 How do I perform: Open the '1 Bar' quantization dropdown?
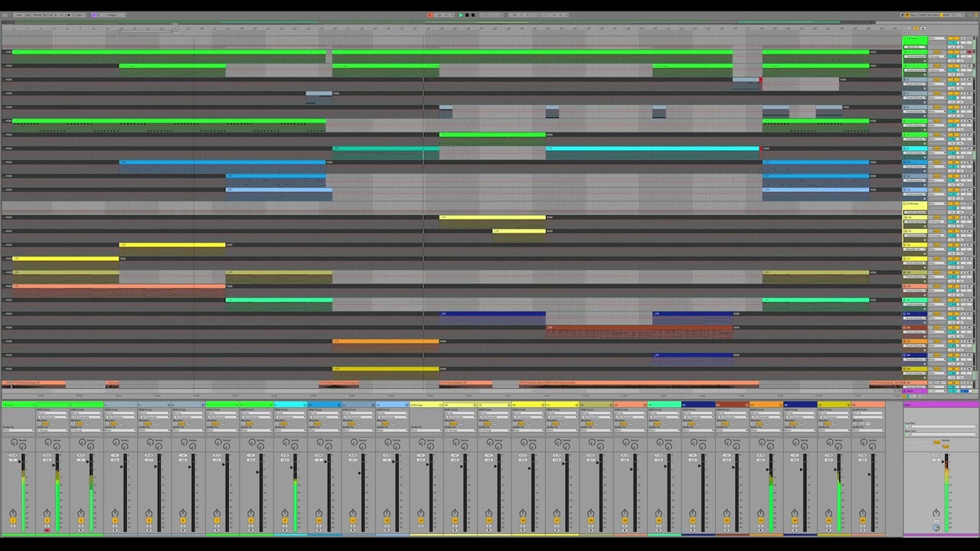click(80, 15)
